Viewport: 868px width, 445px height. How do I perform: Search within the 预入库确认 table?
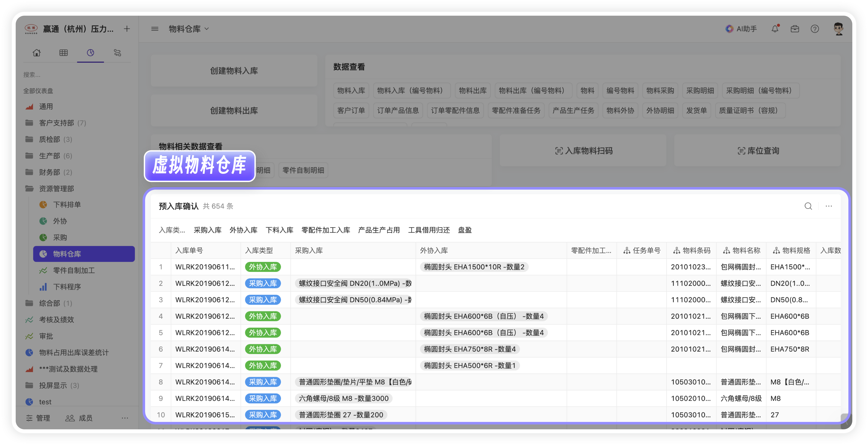point(808,206)
